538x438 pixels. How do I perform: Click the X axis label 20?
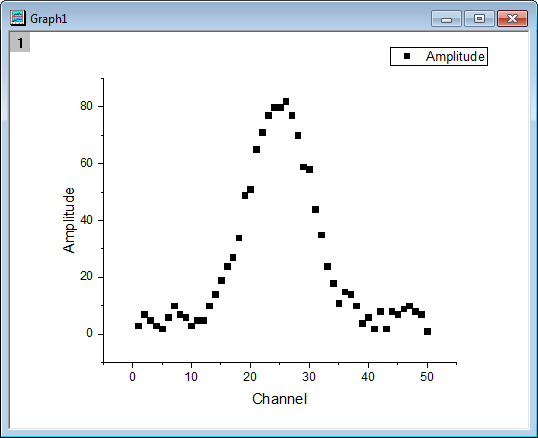(250, 377)
